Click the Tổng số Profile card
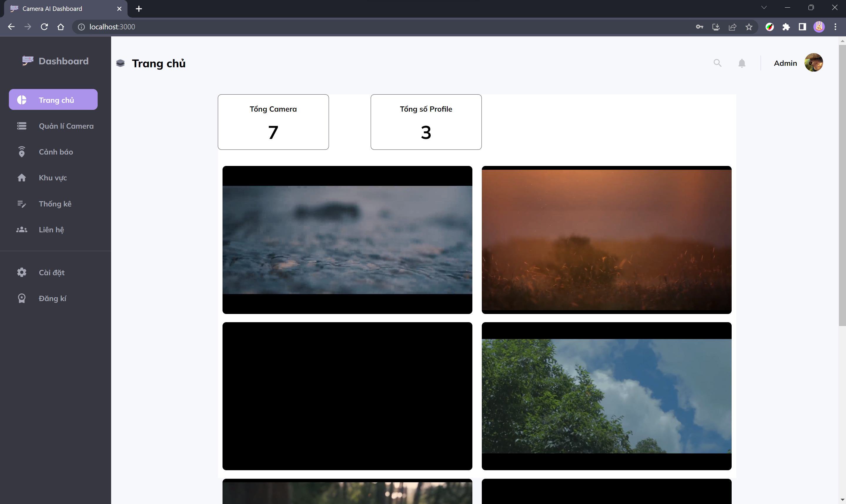 click(426, 122)
